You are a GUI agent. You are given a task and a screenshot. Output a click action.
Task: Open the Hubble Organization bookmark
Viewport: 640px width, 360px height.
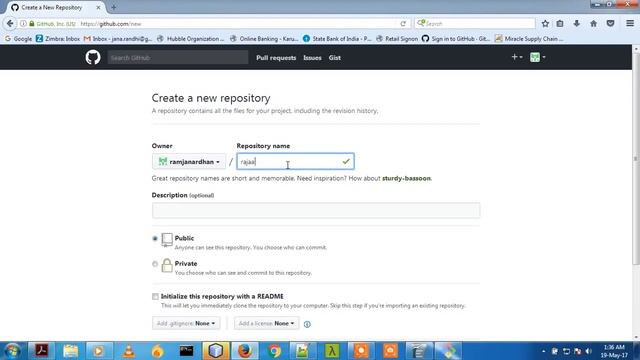coord(191,39)
